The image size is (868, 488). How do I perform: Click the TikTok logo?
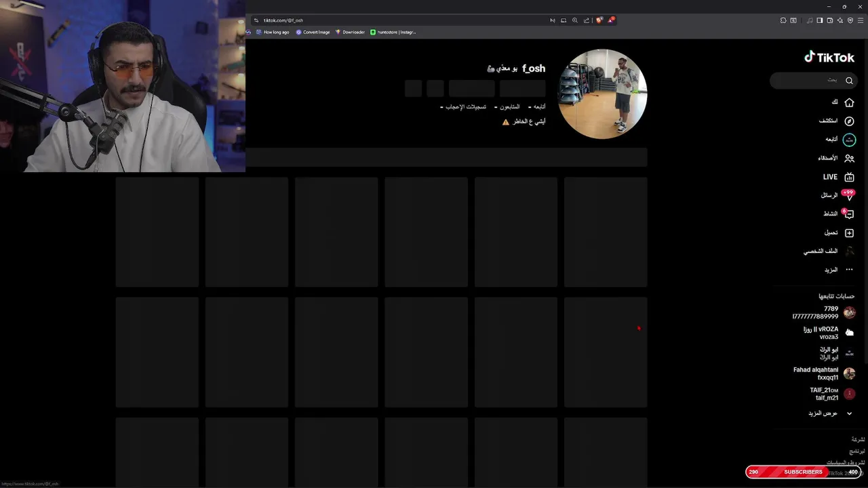click(829, 58)
